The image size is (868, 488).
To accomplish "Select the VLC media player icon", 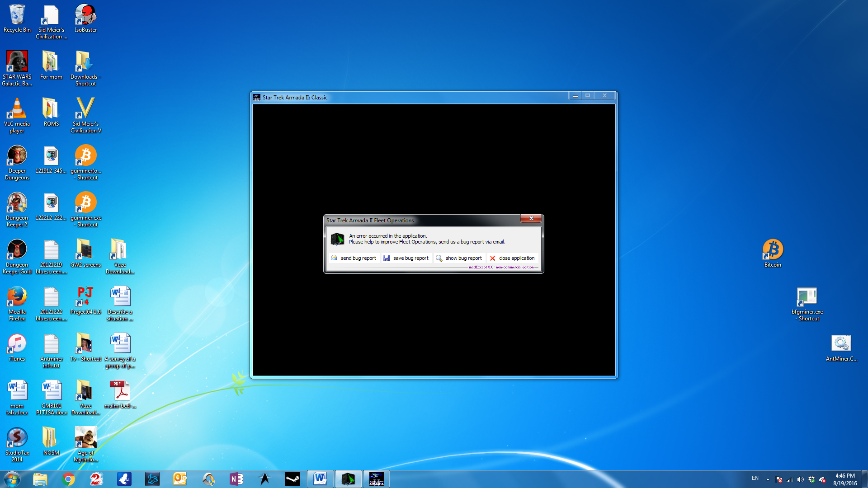I will click(17, 115).
